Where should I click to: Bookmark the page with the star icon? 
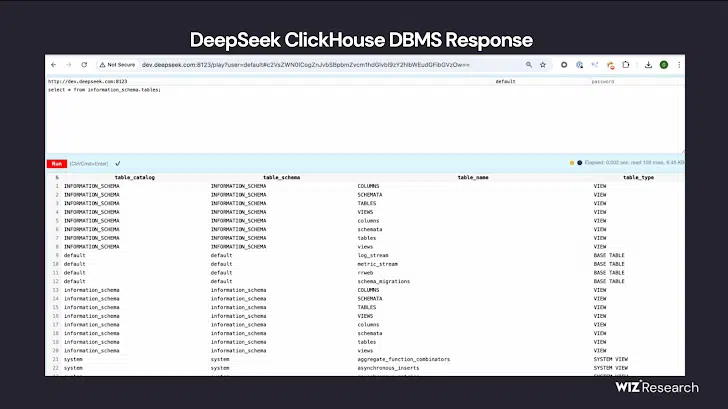543,65
